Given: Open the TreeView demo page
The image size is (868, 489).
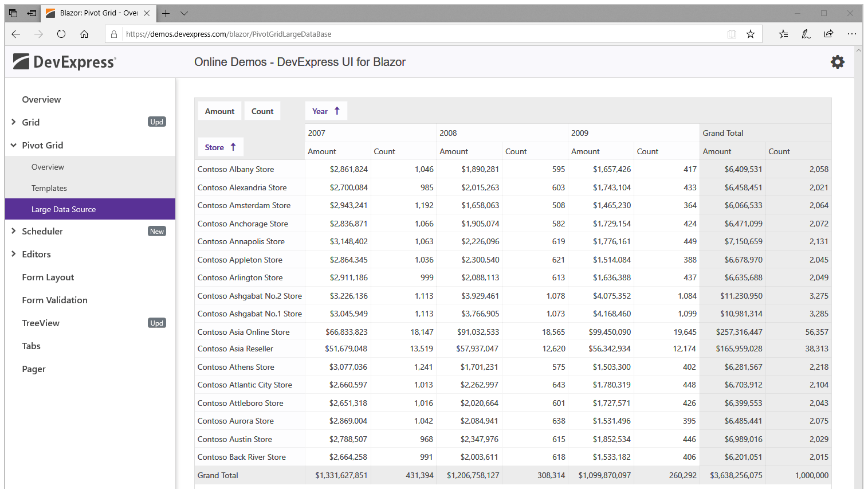Looking at the screenshot, I should coord(41,323).
